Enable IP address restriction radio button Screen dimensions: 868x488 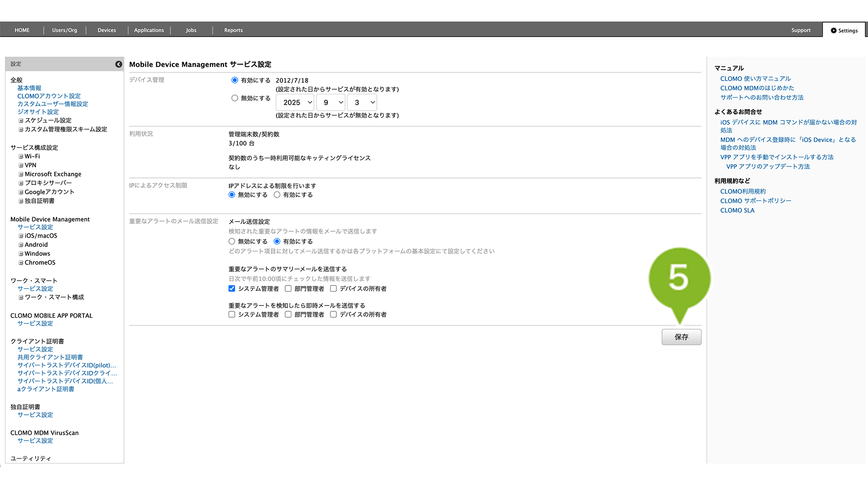277,195
